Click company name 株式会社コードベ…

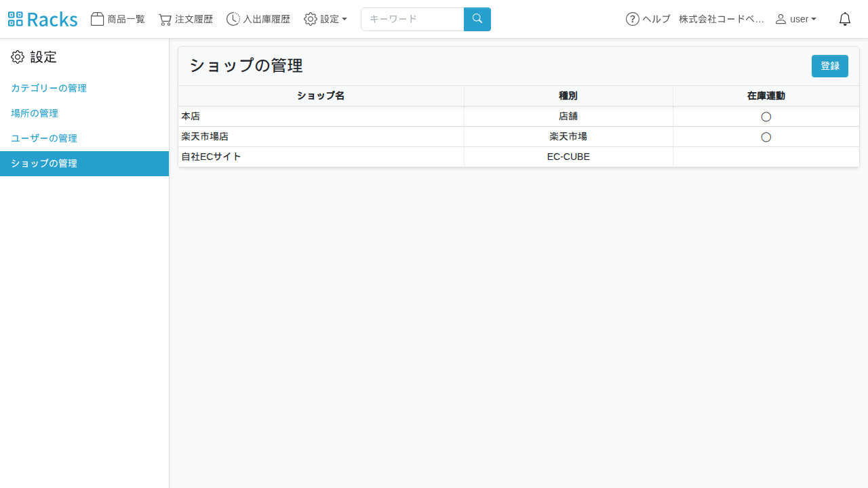(x=722, y=19)
